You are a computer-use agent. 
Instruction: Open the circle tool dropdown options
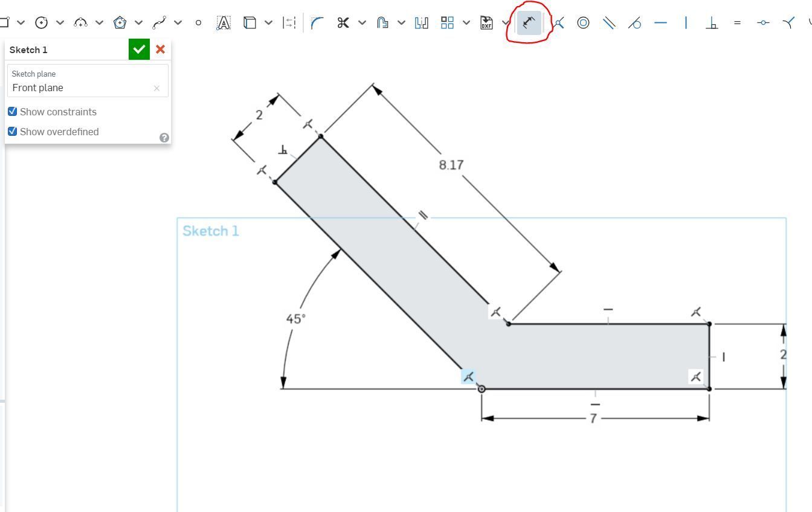pos(59,22)
